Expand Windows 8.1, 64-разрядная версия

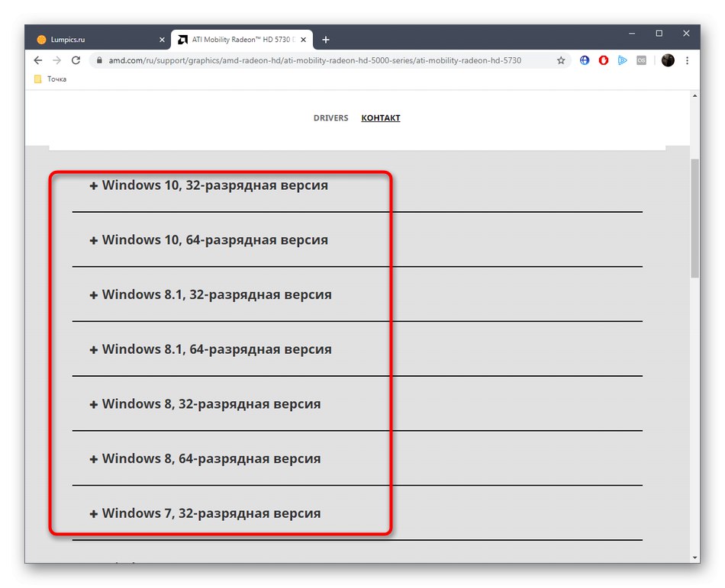click(x=211, y=349)
